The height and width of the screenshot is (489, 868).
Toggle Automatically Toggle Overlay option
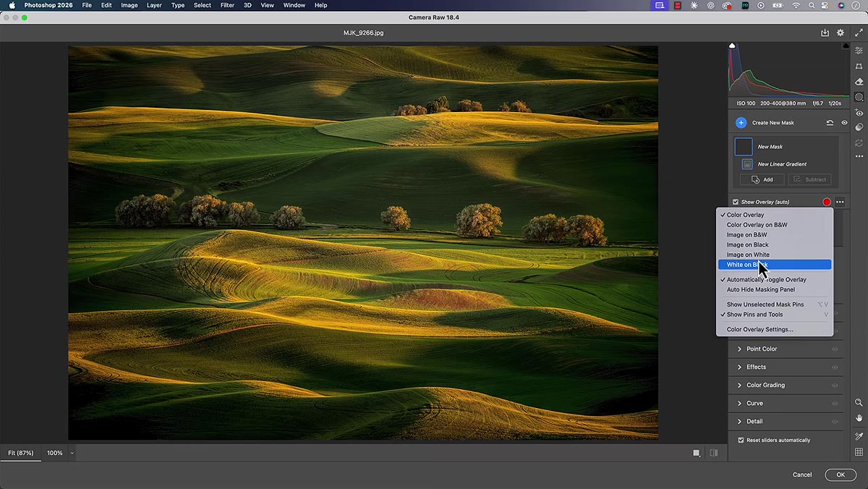click(775, 279)
